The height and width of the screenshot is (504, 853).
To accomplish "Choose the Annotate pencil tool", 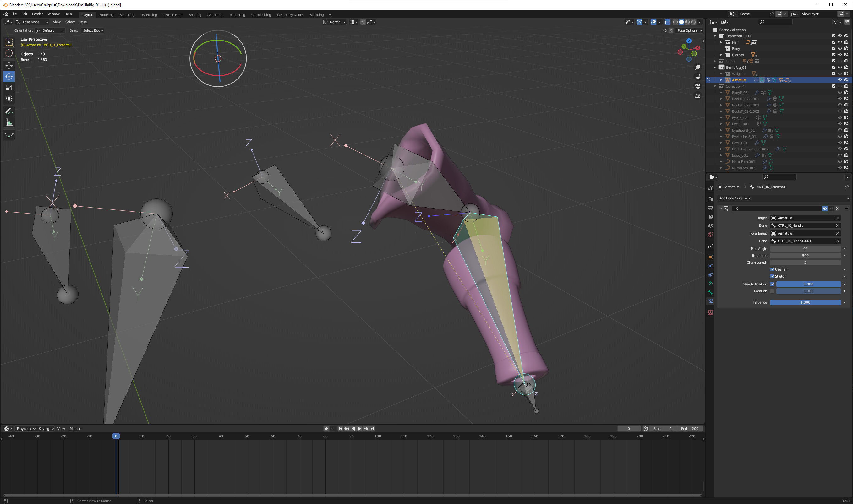I will click(x=9, y=111).
